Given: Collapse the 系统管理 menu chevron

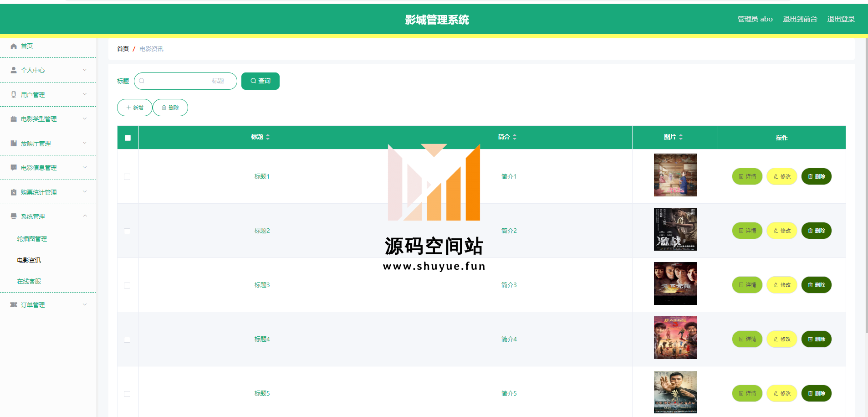Looking at the screenshot, I should tap(85, 216).
